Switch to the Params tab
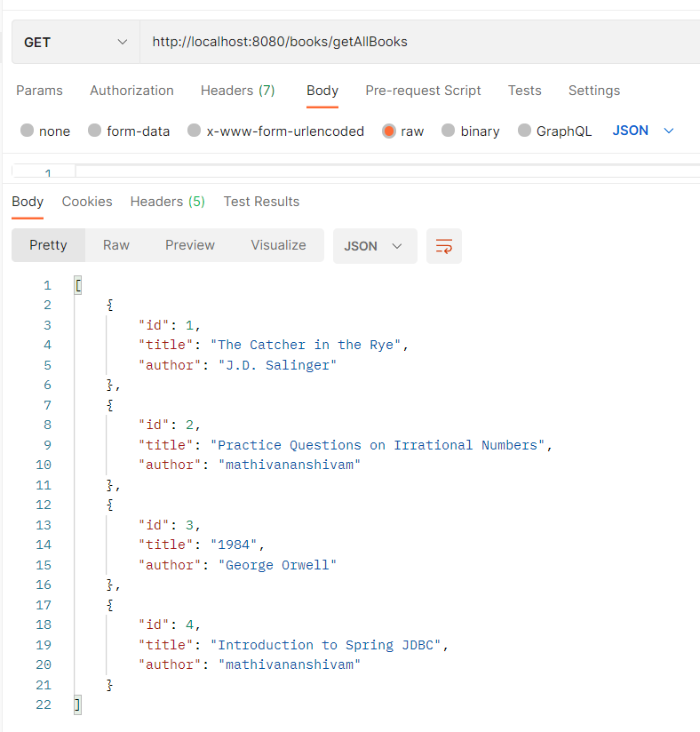Image resolution: width=700 pixels, height=732 pixels. pos(39,91)
